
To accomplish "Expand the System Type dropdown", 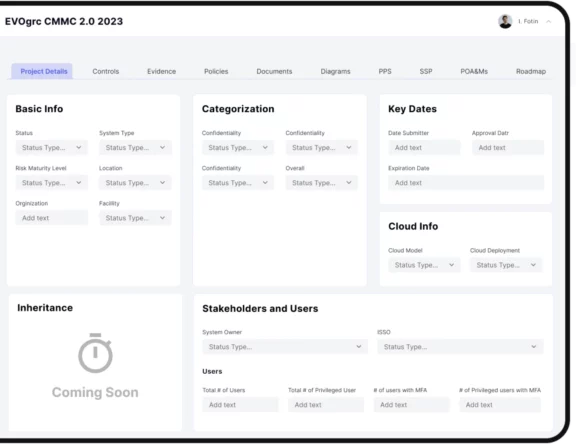I will pos(135,148).
